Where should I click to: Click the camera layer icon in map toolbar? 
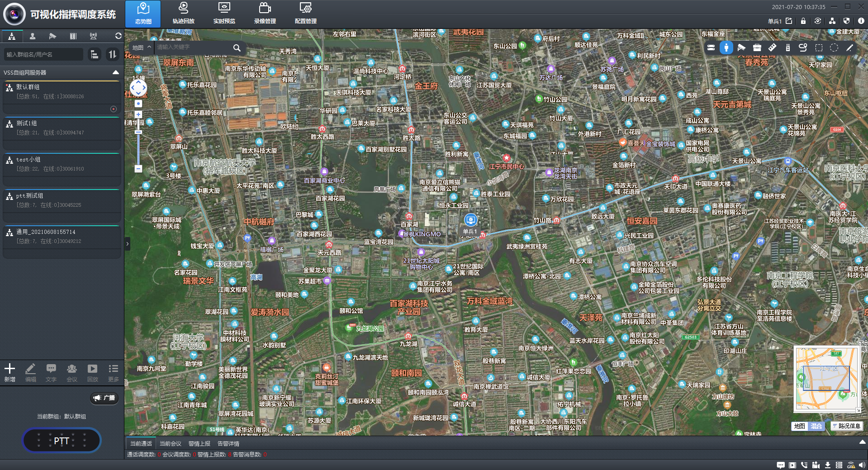tap(741, 47)
